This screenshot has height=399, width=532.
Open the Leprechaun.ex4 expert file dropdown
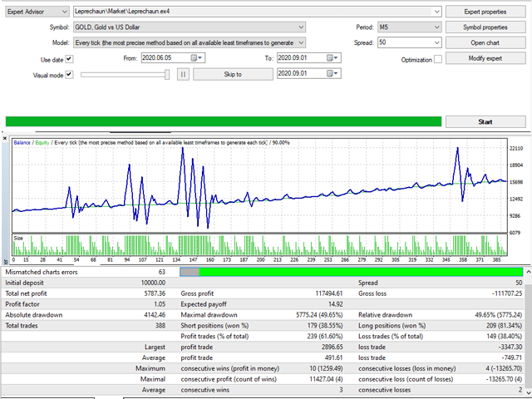pos(436,12)
